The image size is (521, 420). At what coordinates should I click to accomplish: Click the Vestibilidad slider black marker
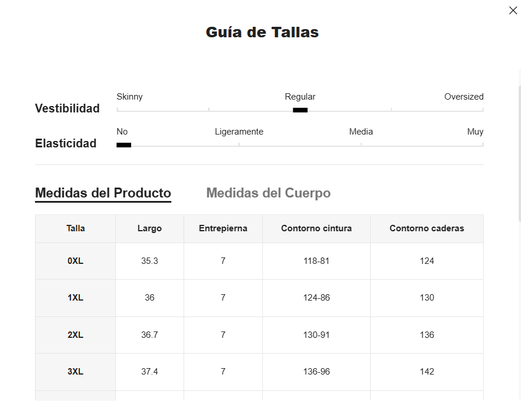pos(300,110)
